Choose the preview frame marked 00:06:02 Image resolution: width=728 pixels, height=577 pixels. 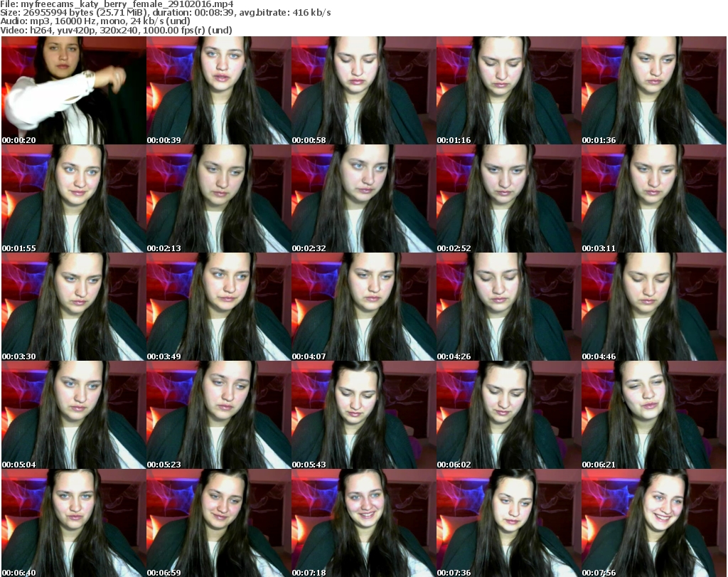[x=508, y=415]
